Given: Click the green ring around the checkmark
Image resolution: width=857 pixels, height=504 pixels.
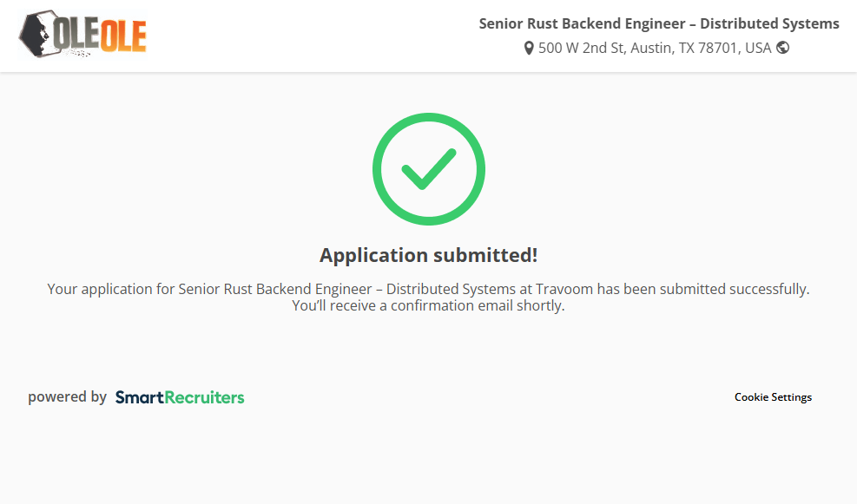Looking at the screenshot, I should tap(378, 169).
